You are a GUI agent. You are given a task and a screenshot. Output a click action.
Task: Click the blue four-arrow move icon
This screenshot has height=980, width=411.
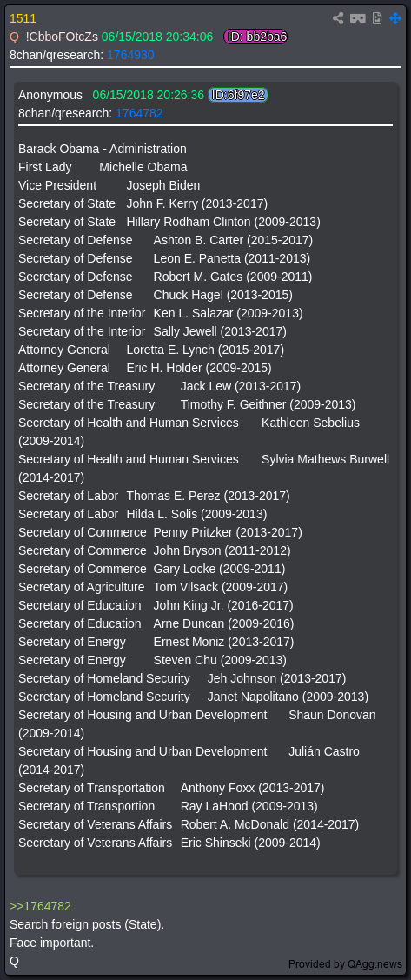coord(394,18)
